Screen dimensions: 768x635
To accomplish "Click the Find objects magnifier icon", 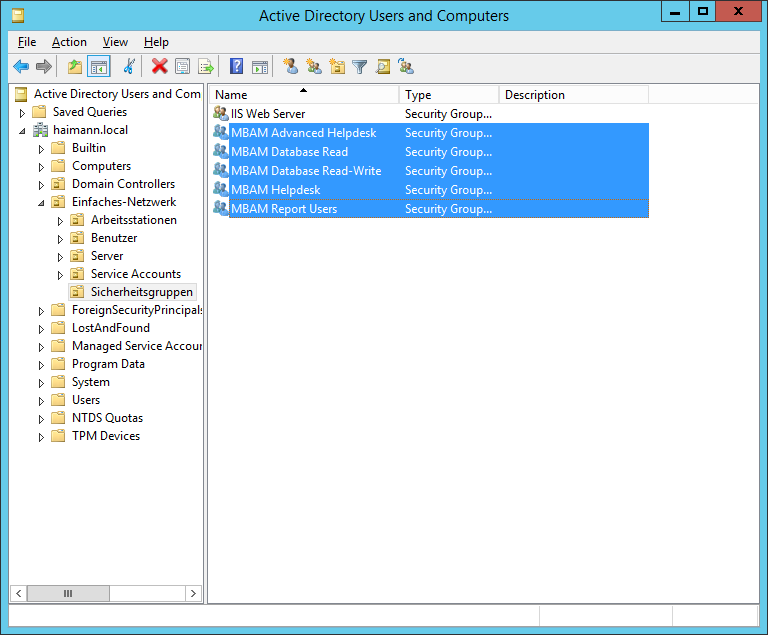I will pos(383,66).
